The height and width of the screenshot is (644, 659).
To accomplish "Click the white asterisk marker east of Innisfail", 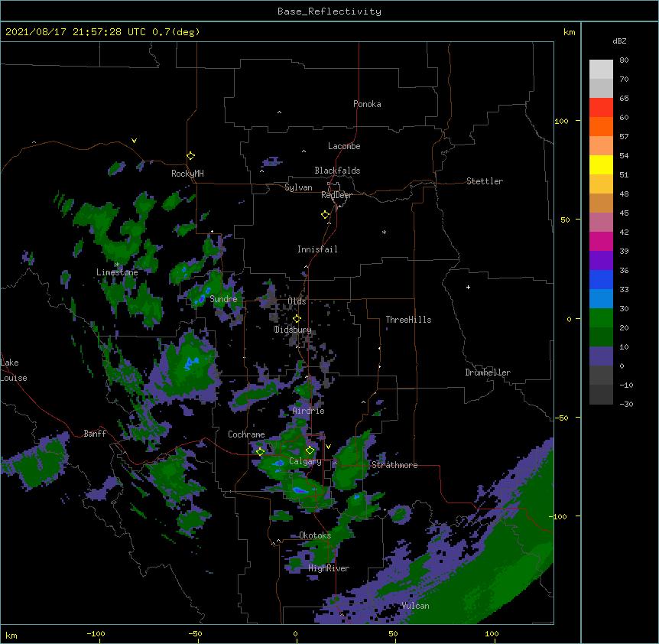I will coord(384,232).
